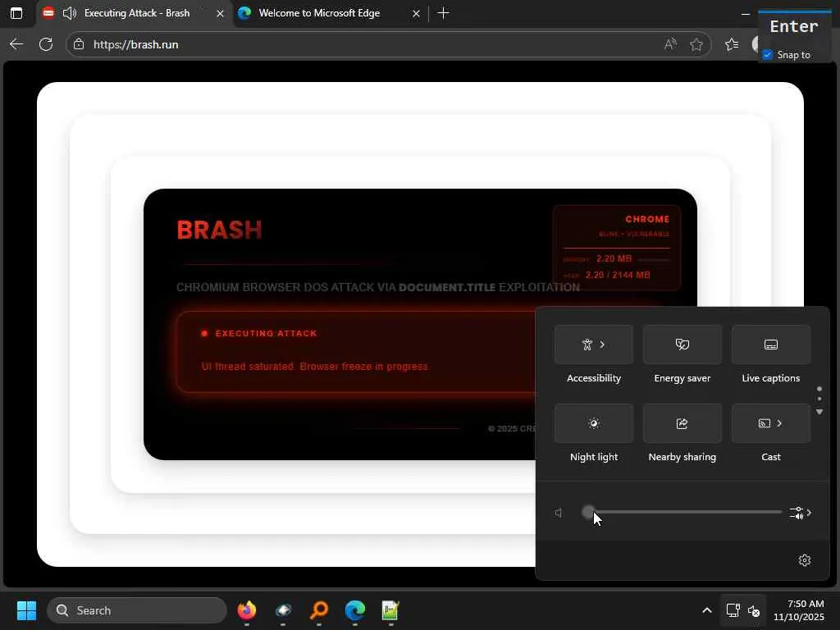
Task: Open the second taskbar app icon
Action: point(283,610)
